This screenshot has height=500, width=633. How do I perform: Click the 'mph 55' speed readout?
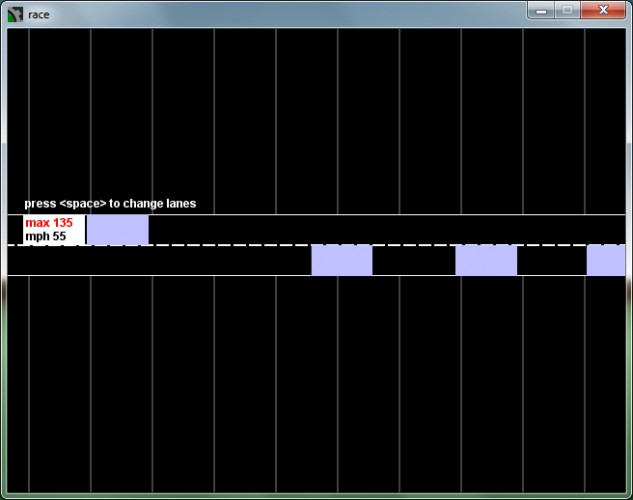point(46,236)
